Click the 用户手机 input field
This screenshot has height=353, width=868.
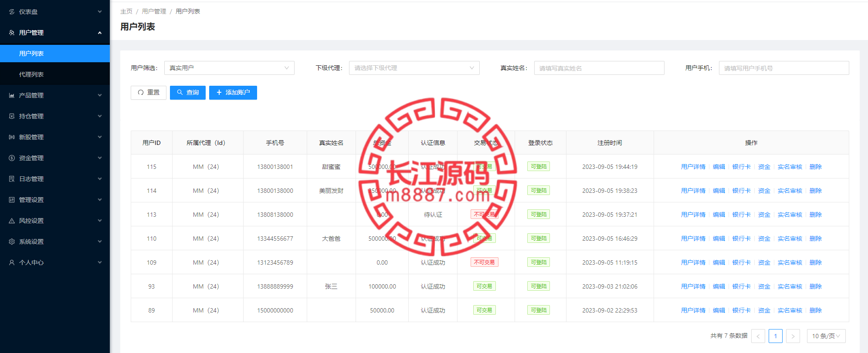784,68
